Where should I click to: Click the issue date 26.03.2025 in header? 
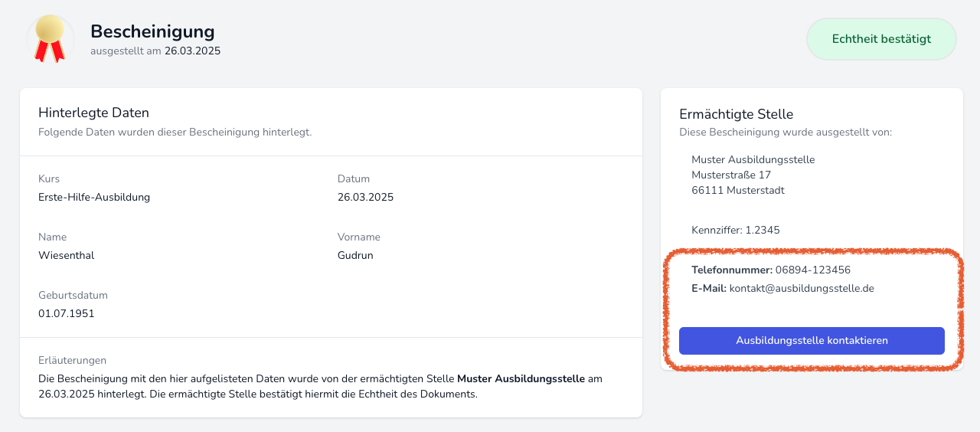(192, 51)
